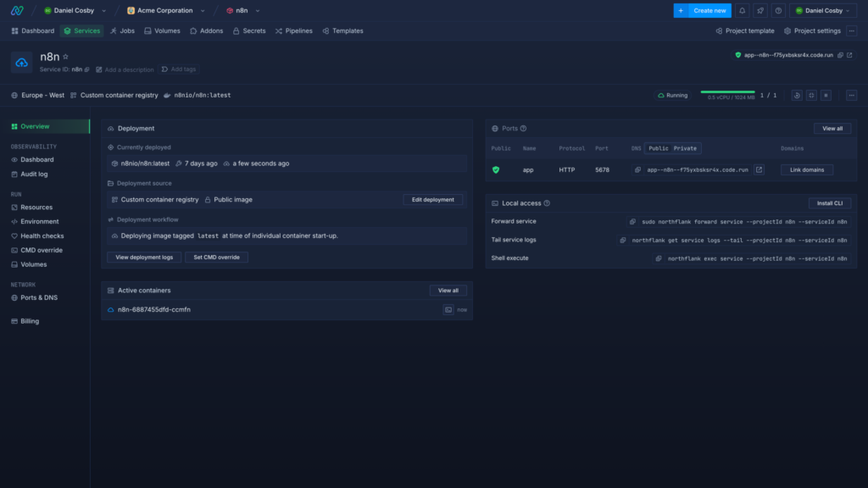
Task: Click the notifications bell icon
Action: [x=743, y=11]
